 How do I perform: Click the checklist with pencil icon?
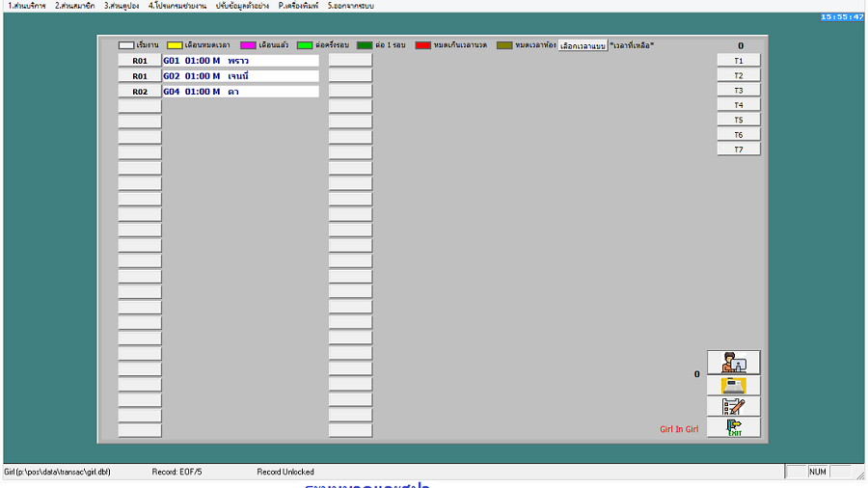(x=733, y=406)
